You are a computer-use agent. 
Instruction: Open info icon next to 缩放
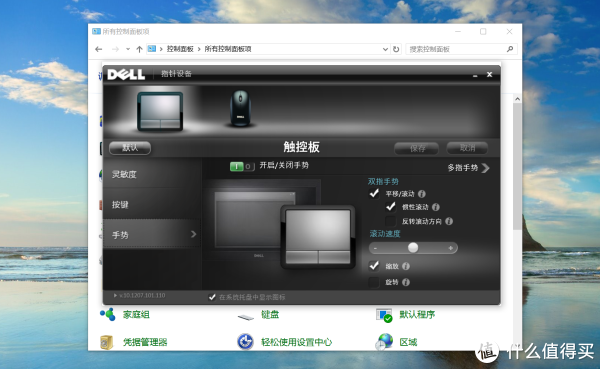coord(406,266)
